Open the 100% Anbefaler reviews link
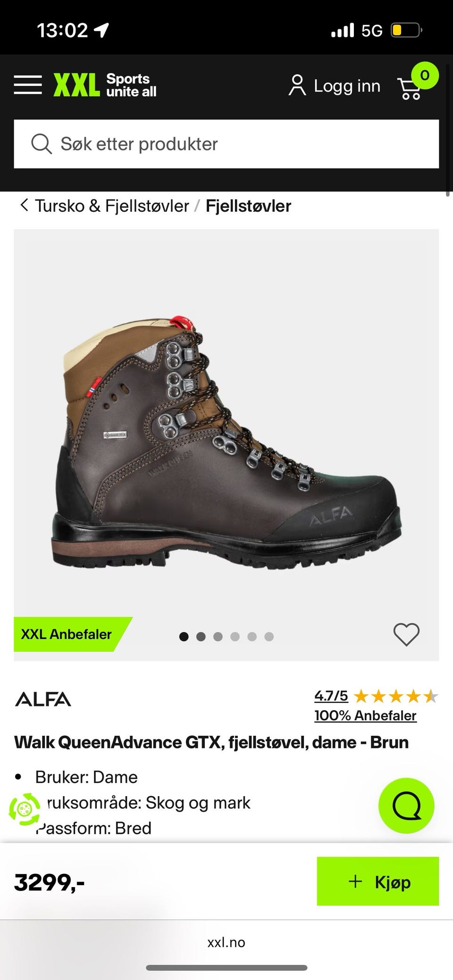This screenshot has height=980, width=453. pos(365,715)
